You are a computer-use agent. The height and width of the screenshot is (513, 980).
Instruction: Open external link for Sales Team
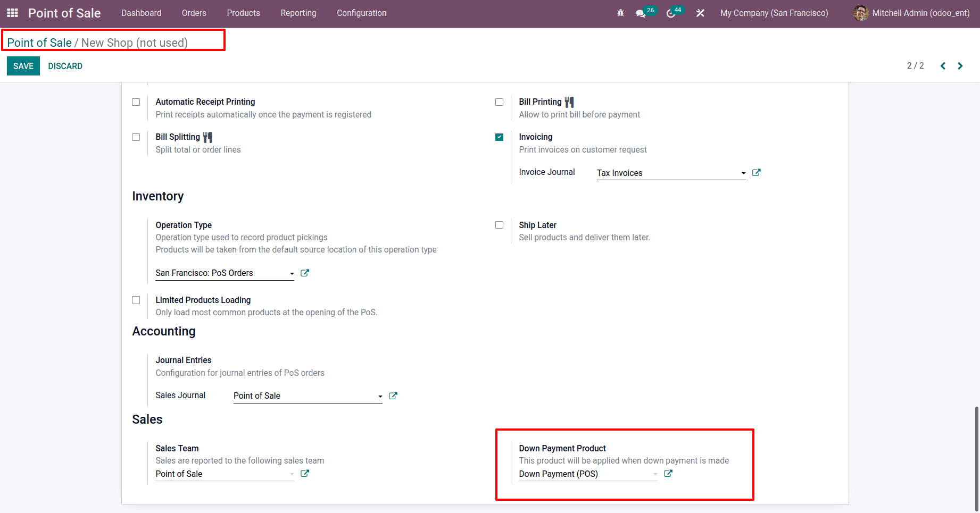[305, 473]
